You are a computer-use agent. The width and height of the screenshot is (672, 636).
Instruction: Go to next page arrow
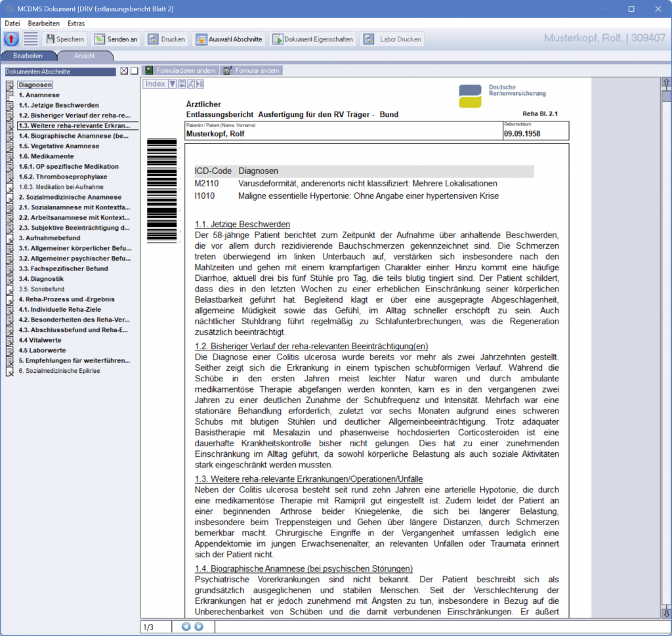point(199,627)
